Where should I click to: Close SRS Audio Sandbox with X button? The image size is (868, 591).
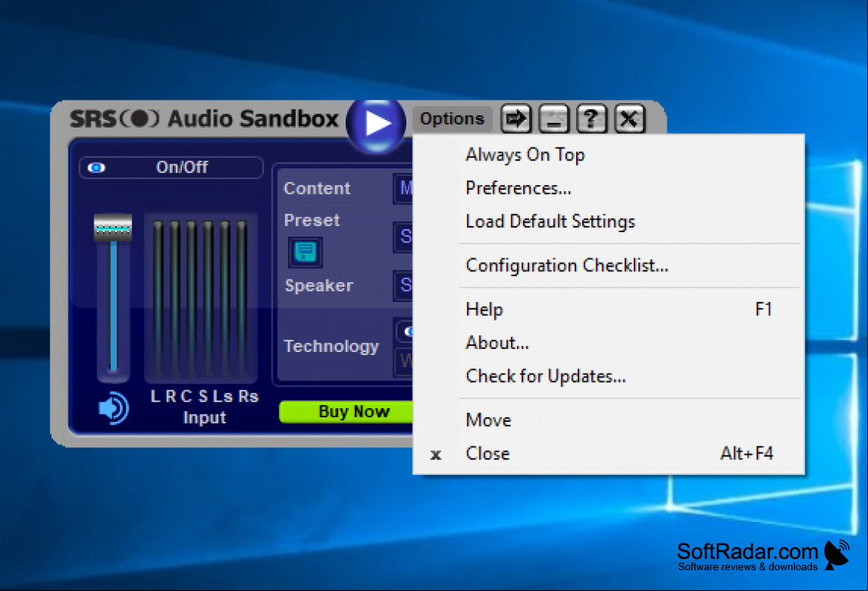coord(629,118)
